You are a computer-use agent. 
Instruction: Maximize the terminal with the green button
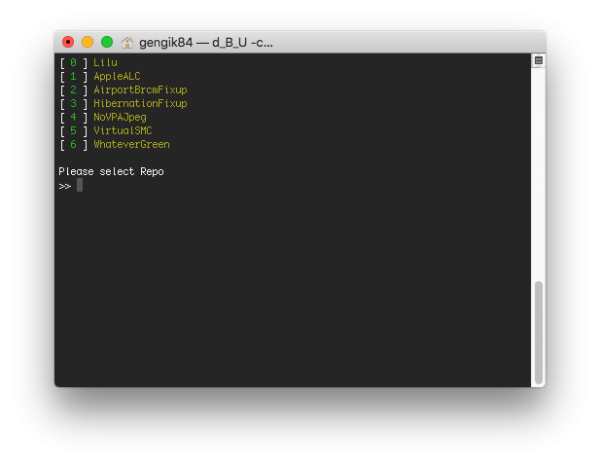pos(107,42)
